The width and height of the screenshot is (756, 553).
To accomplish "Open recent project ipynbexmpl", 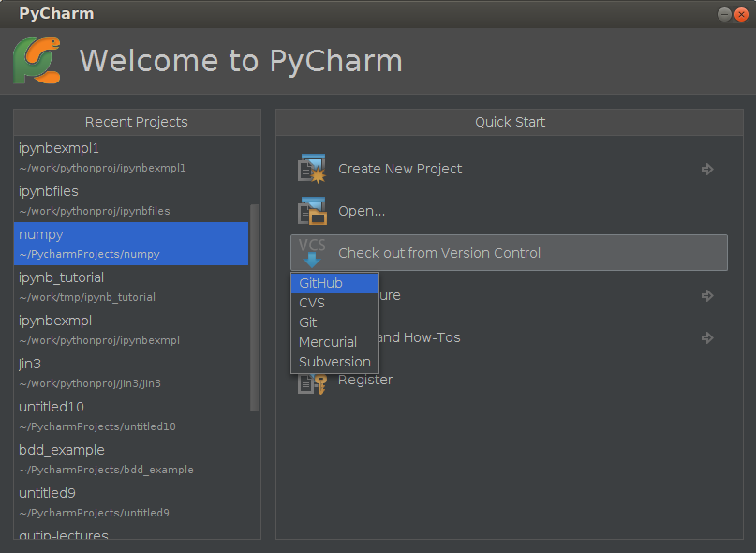I will tap(131, 330).
